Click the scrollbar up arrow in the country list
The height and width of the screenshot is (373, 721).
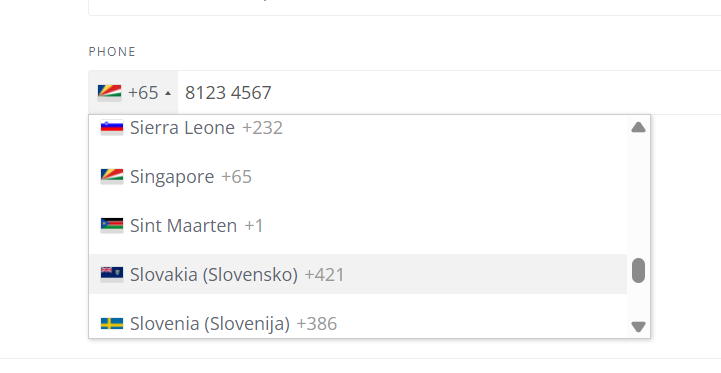click(638, 127)
